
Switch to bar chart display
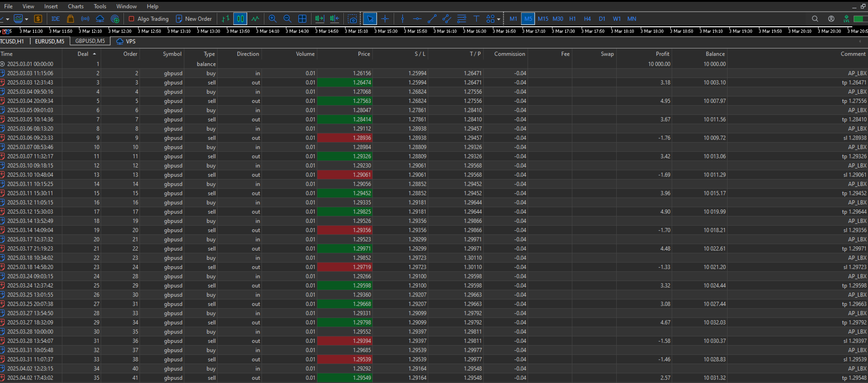pyautogui.click(x=225, y=19)
